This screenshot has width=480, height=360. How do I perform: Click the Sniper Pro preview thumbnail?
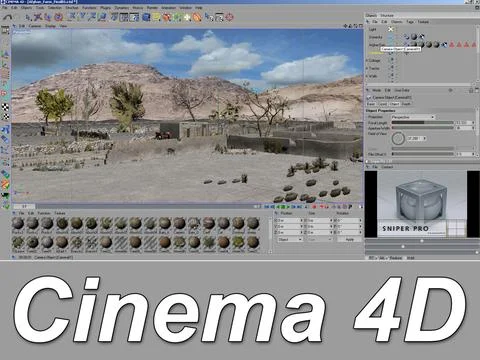pyautogui.click(x=422, y=204)
